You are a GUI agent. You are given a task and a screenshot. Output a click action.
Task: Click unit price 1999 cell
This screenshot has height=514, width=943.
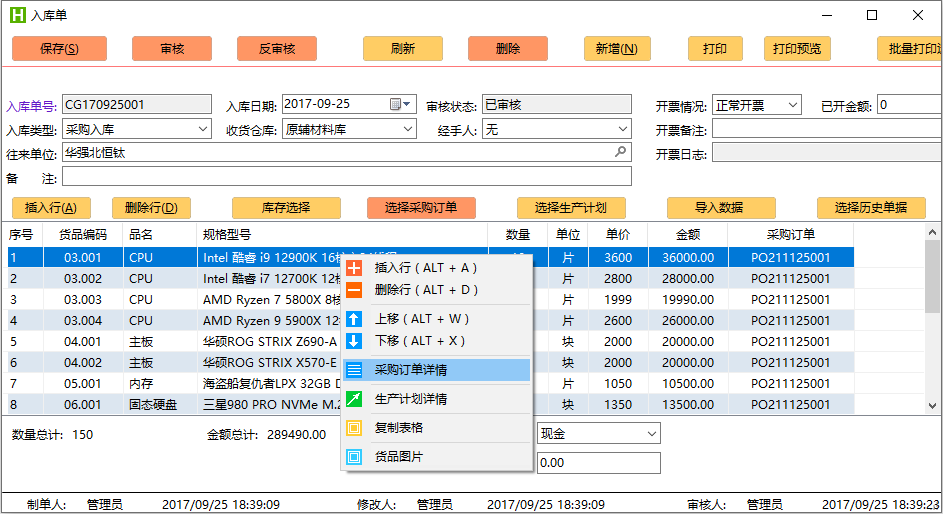click(x=618, y=300)
